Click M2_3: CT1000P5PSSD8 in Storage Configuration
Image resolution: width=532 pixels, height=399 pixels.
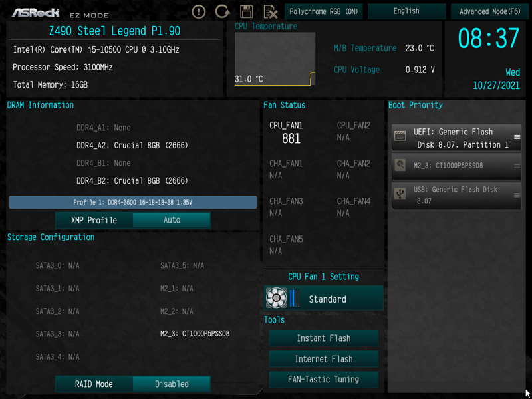point(195,334)
